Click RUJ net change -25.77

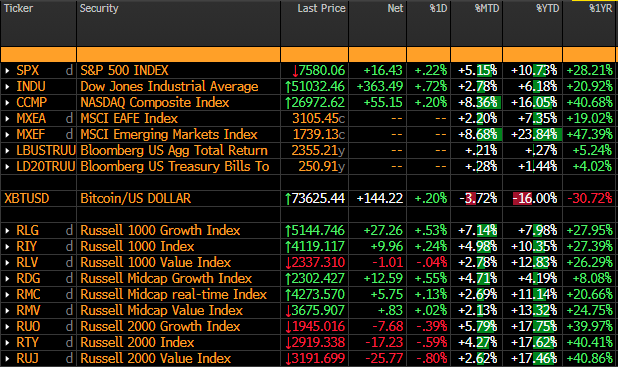click(384, 359)
